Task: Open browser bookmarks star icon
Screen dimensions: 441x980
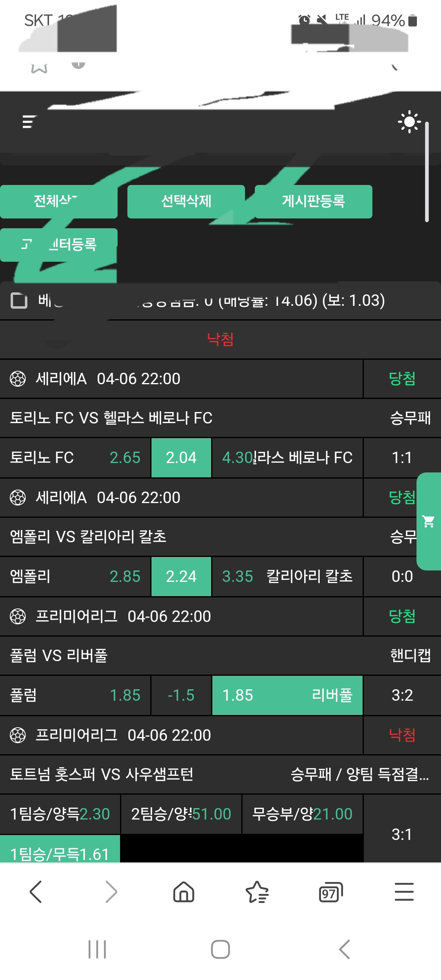Action: point(257,891)
